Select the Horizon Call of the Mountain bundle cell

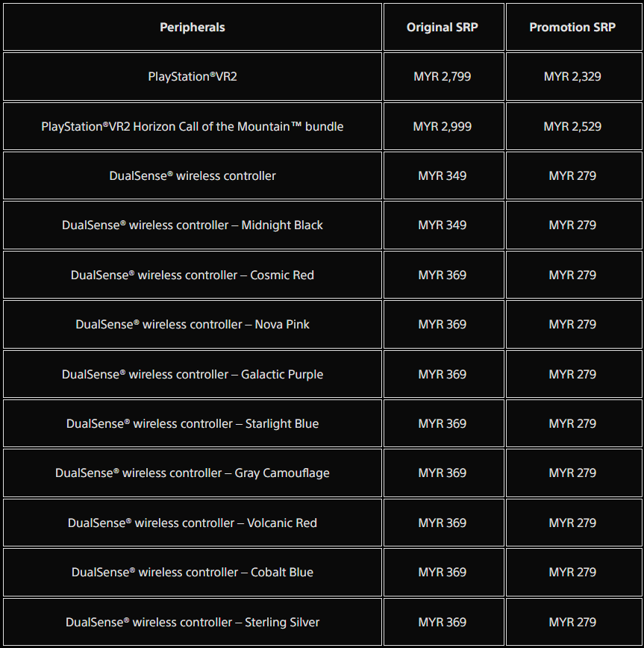coord(192,126)
